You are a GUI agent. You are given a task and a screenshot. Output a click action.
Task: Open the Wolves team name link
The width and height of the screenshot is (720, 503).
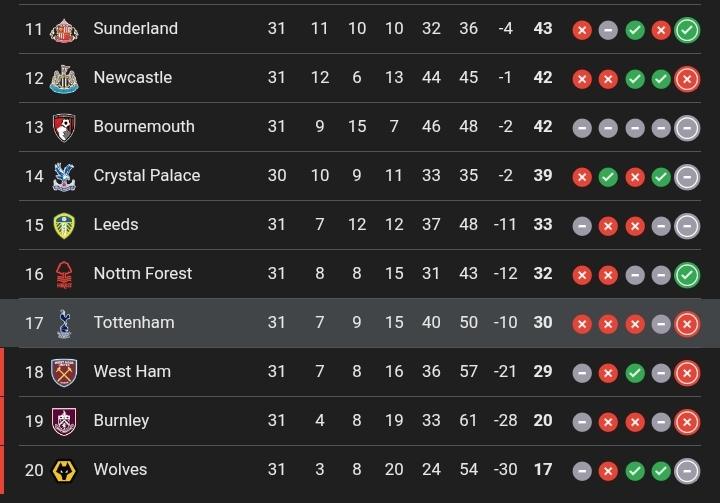click(120, 469)
